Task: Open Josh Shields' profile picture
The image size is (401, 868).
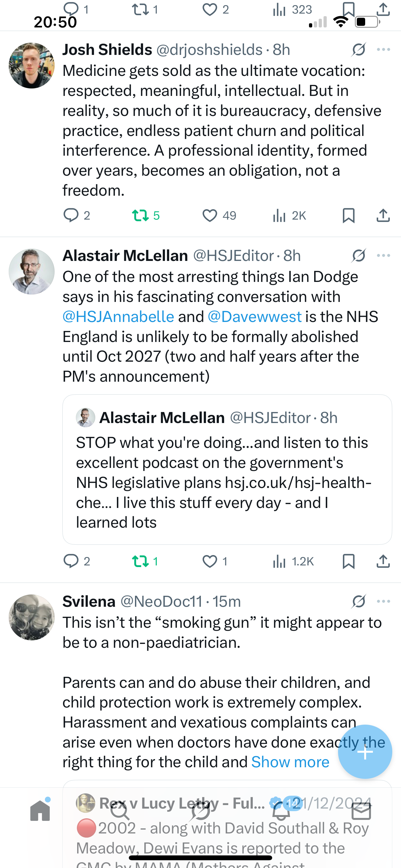Action: pyautogui.click(x=32, y=65)
